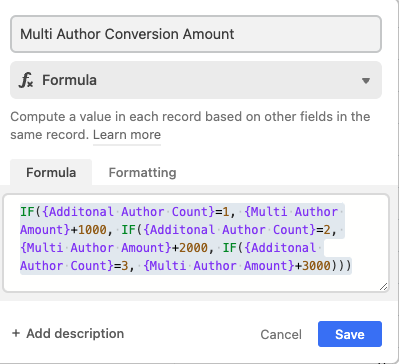Open the field type dropdown arrow
The height and width of the screenshot is (364, 399).
point(366,81)
